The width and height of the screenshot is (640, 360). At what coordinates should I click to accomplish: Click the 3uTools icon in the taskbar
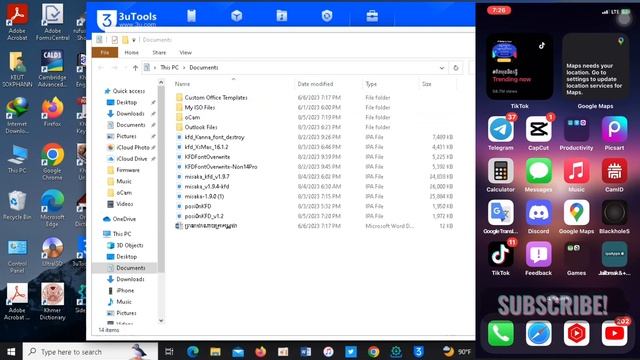tap(418, 351)
